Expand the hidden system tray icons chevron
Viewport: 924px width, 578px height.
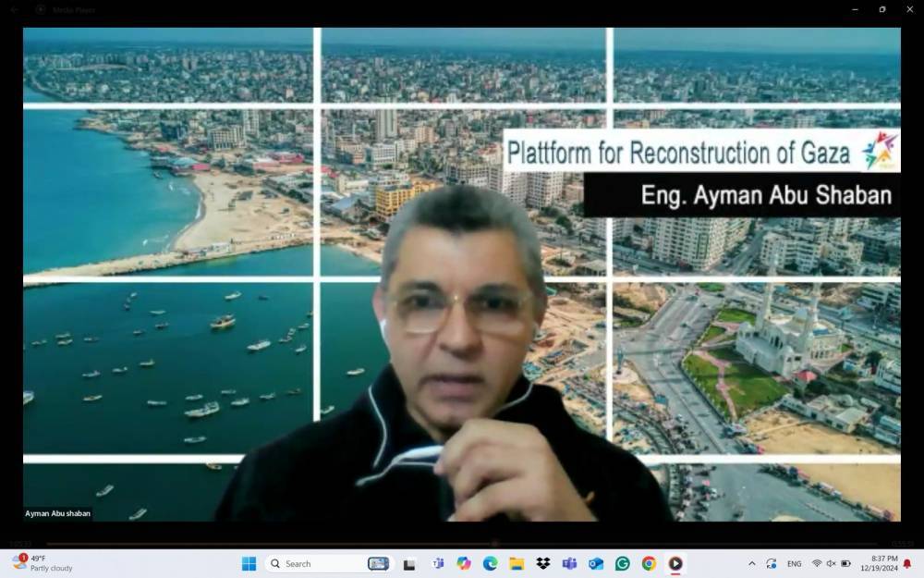point(752,563)
